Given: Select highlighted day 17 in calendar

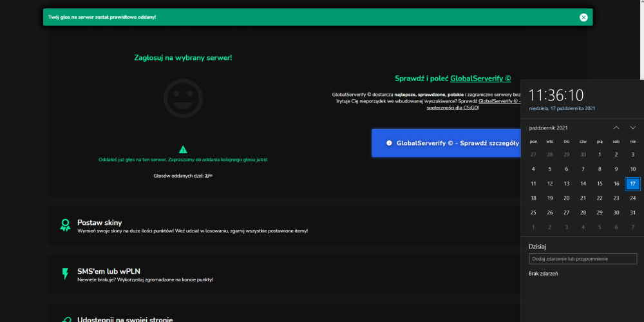Looking at the screenshot, I should [632, 184].
